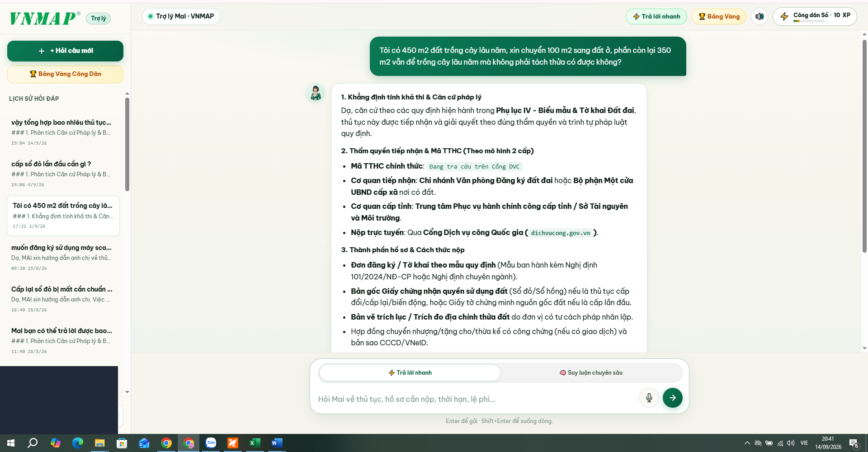Click 'Bảng Vàng' header button
Image resolution: width=868 pixels, height=452 pixels.
click(x=719, y=17)
